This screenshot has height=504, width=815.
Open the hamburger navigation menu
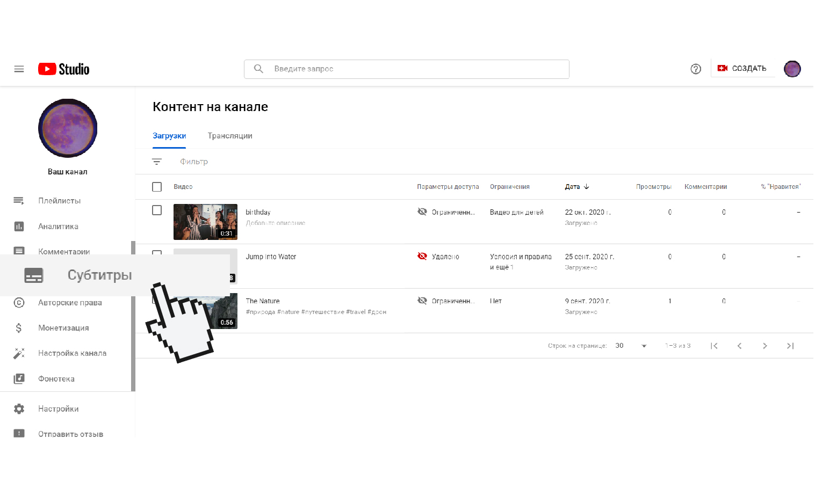point(19,69)
